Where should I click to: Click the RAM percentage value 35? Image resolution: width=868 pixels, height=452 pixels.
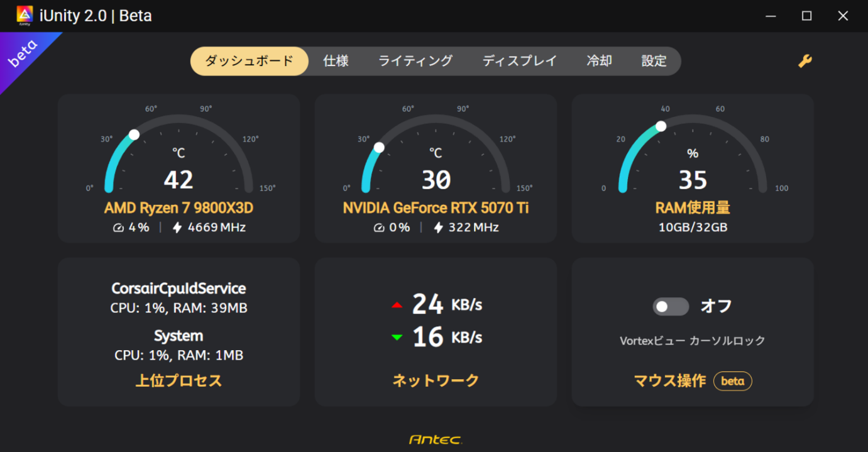(x=693, y=180)
